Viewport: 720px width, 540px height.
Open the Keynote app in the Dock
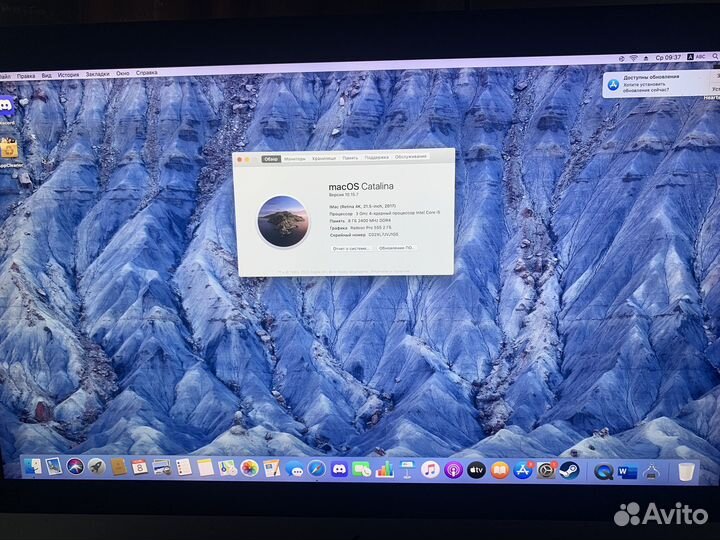[407, 470]
